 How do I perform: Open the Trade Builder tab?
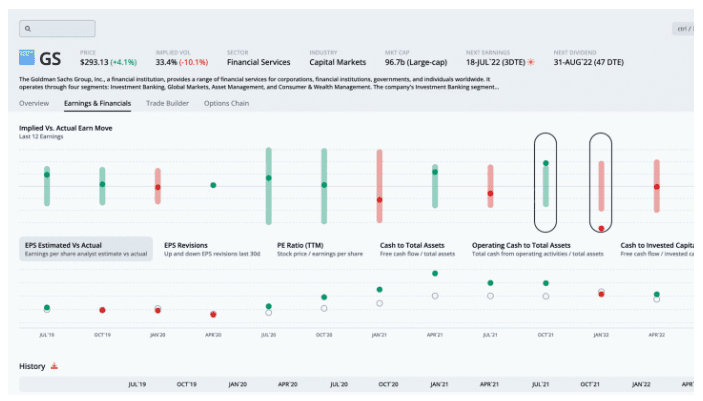tap(167, 103)
